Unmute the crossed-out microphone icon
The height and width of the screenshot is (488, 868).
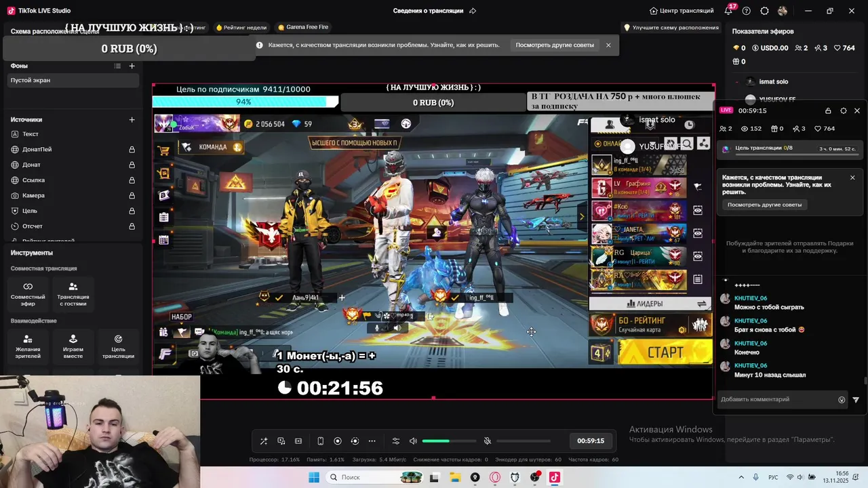click(x=487, y=441)
